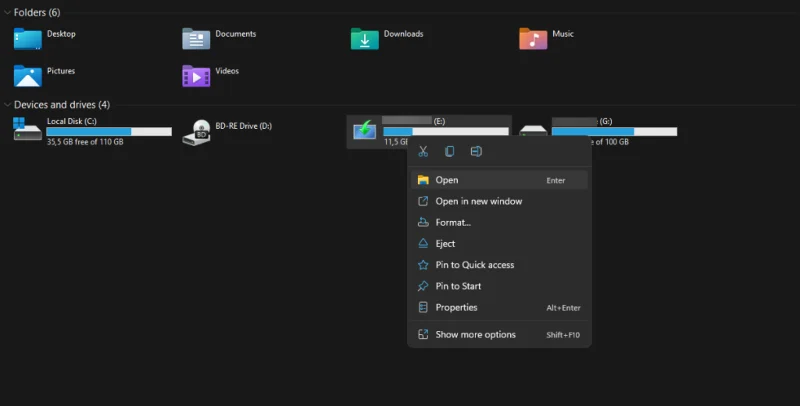Open Properties from the context menu
800x406 pixels.
[499, 308]
